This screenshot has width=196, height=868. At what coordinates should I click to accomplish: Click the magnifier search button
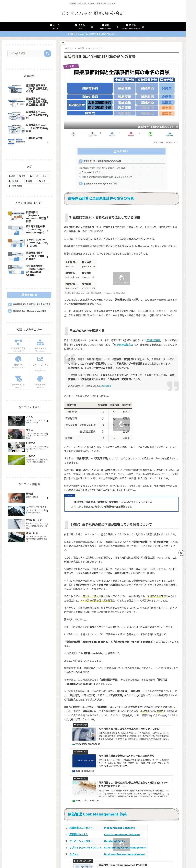click(x=47, y=53)
